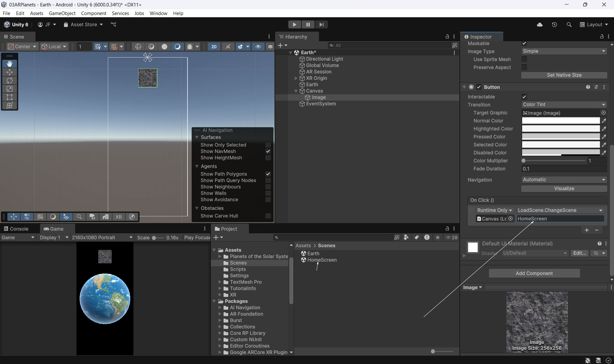Open the Runtime Only dropdown
Image resolution: width=614 pixels, height=364 pixels.
click(x=494, y=210)
